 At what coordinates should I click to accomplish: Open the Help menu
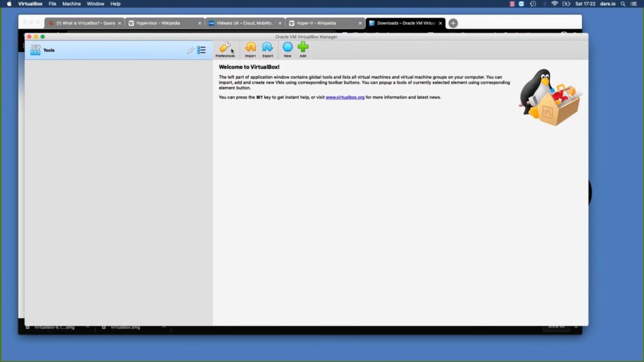[116, 4]
